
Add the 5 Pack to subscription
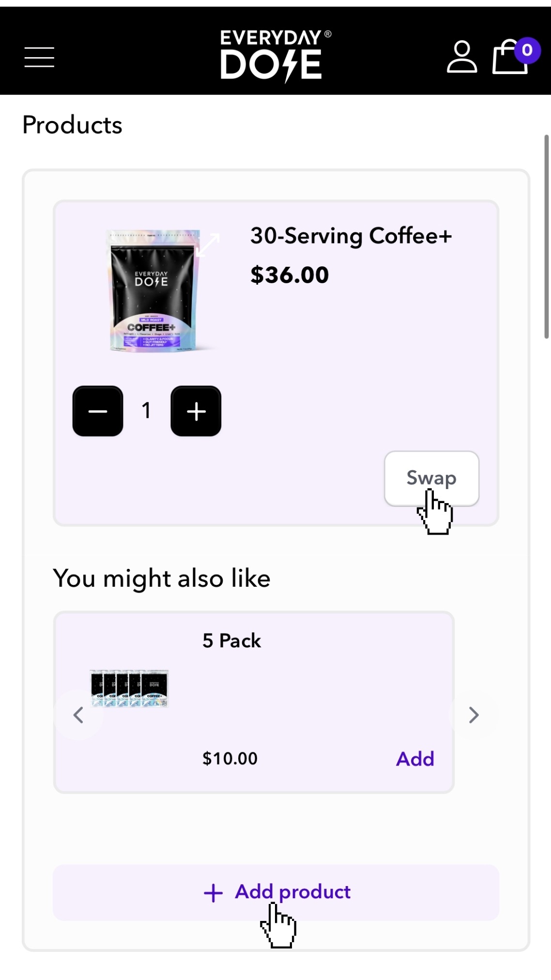(x=415, y=759)
